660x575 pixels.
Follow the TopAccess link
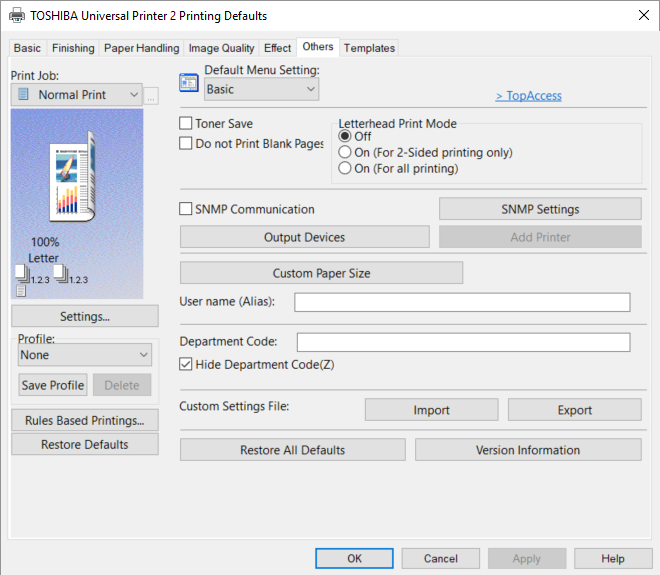[x=528, y=96]
